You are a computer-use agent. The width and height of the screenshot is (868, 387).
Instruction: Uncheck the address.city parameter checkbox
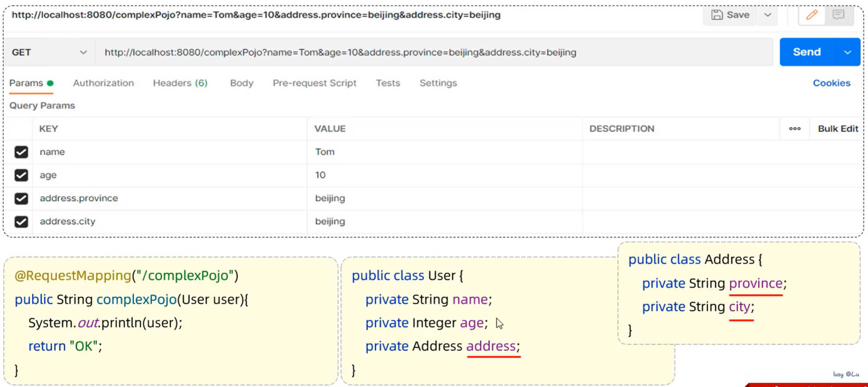21,222
